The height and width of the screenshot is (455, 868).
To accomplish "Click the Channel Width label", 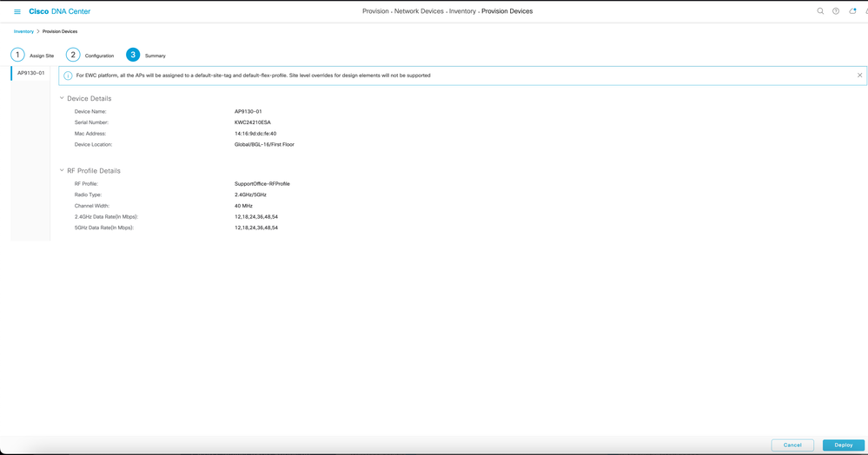I will coord(92,206).
